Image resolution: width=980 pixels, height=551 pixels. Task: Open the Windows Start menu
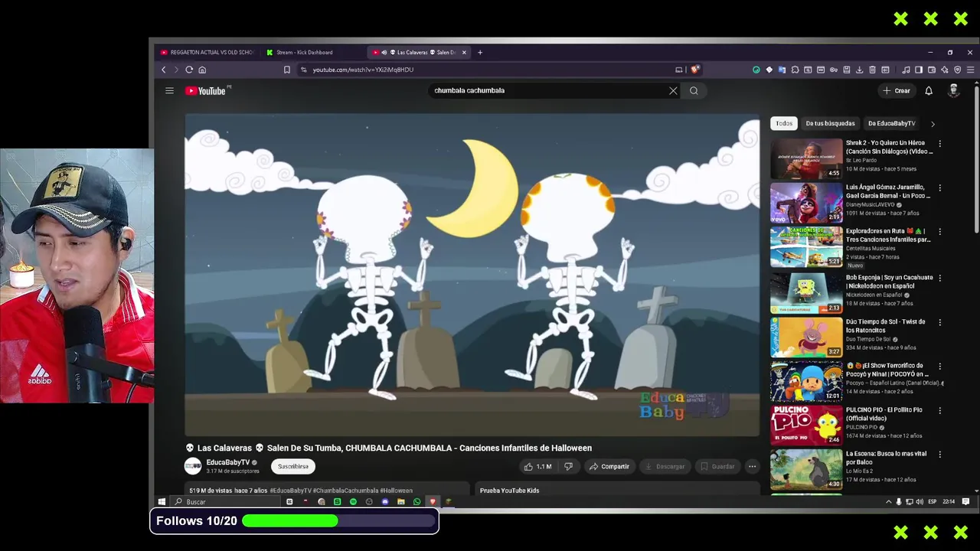(162, 502)
